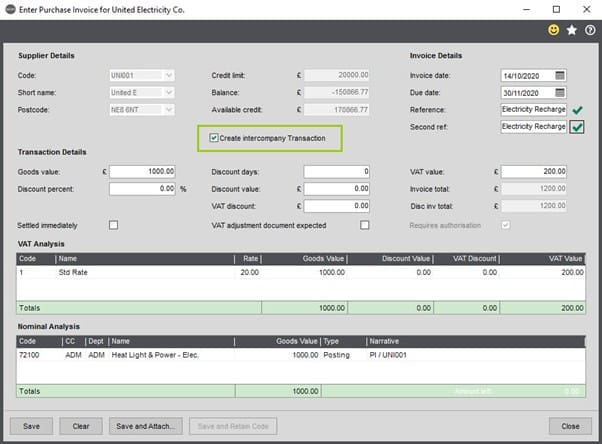Open the Invoice date calendar picker
This screenshot has height=444, width=602.
(560, 76)
